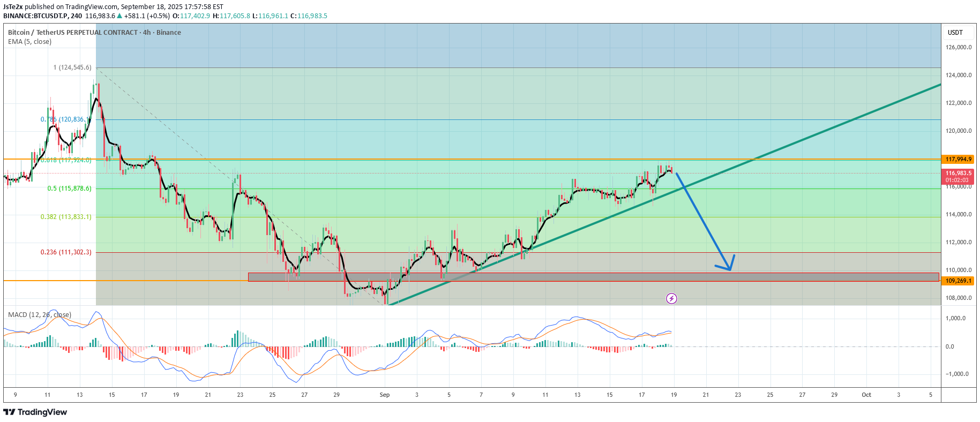Click the 126,000.0 tick on the price scale
The image size is (980, 422).
click(x=958, y=47)
